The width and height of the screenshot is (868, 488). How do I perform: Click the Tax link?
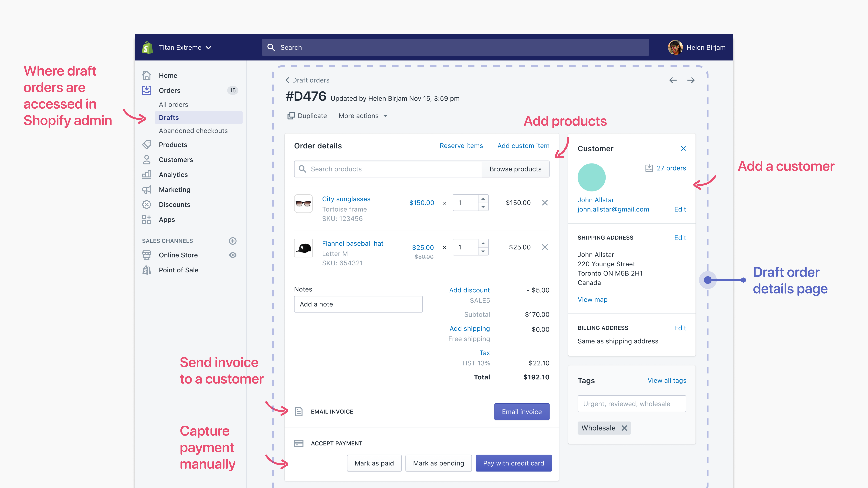485,353
